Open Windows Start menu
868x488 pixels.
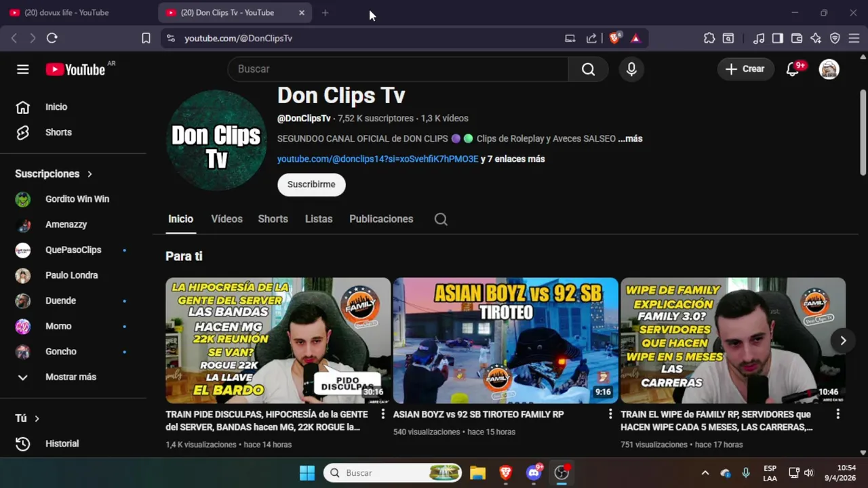[307, 473]
